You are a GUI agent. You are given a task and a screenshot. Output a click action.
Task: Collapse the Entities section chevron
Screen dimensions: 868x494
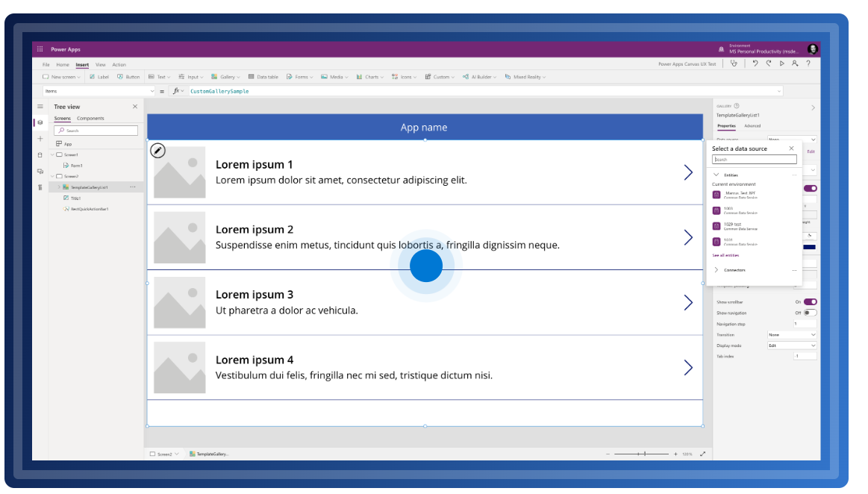(x=716, y=175)
